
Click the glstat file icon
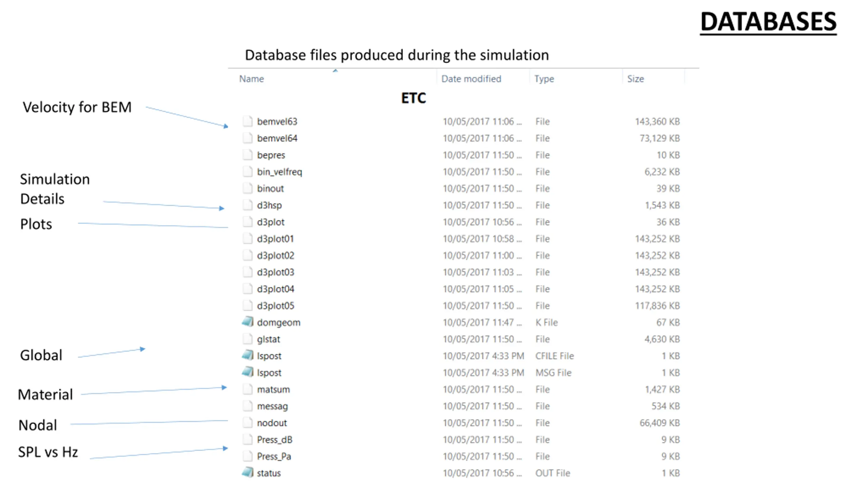coord(248,339)
